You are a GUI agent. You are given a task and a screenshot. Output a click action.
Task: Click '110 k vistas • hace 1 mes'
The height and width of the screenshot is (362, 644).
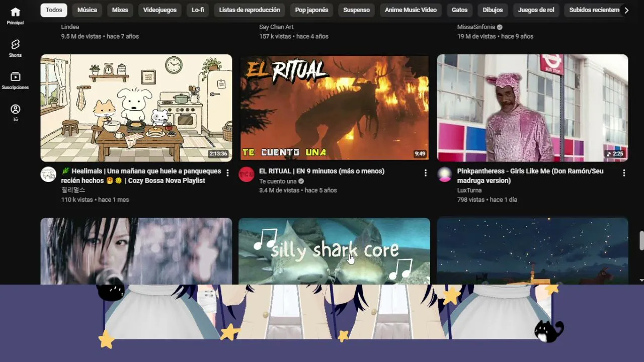pyautogui.click(x=95, y=200)
